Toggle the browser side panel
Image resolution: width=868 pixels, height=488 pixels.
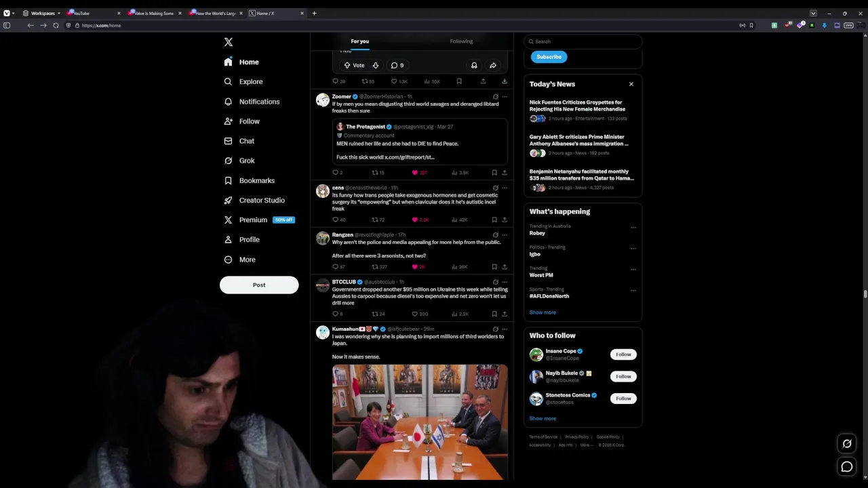[x=7, y=25]
